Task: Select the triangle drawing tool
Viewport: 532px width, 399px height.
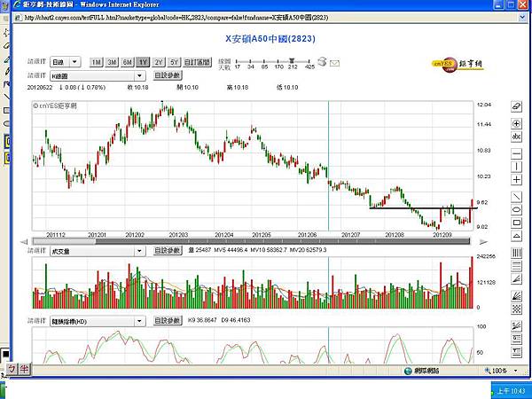Action: point(516,236)
